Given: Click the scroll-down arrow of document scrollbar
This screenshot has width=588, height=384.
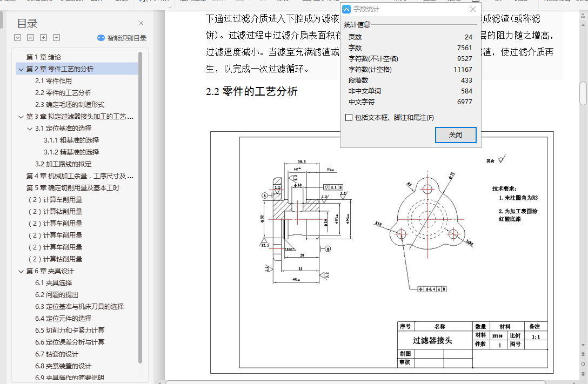Looking at the screenshot, I should coord(583,345).
